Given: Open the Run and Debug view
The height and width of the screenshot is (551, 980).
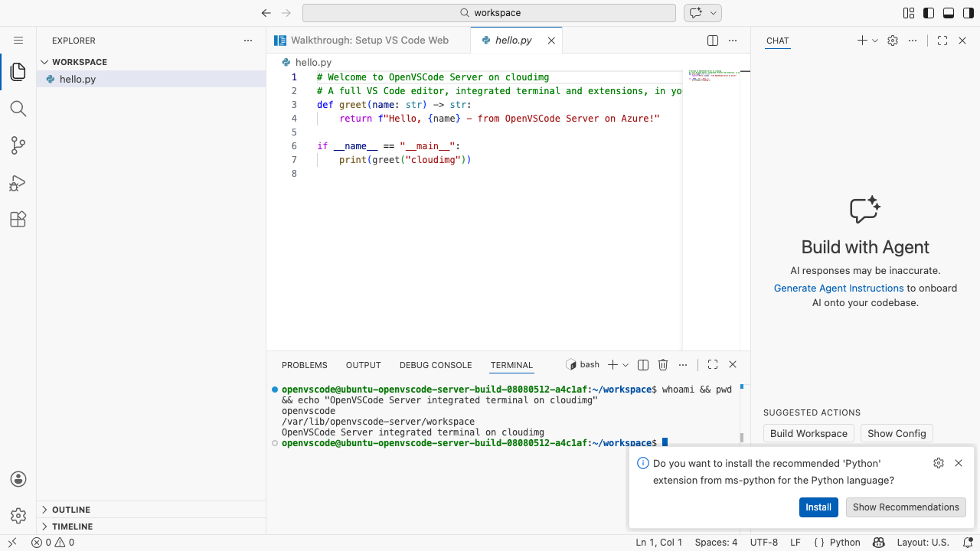Looking at the screenshot, I should coord(18,183).
